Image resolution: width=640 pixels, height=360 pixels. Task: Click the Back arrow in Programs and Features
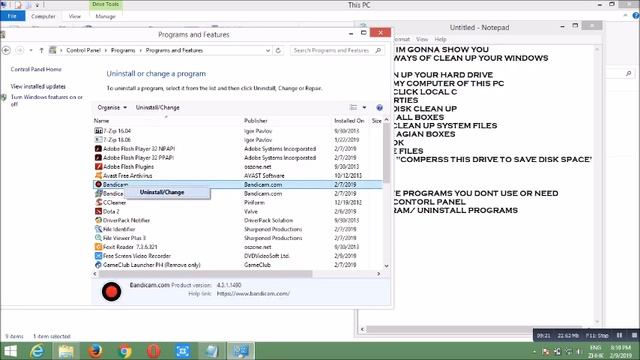6,50
